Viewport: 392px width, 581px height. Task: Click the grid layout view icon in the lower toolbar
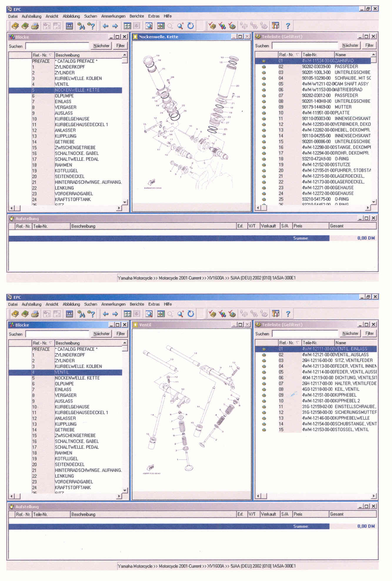[x=127, y=314]
